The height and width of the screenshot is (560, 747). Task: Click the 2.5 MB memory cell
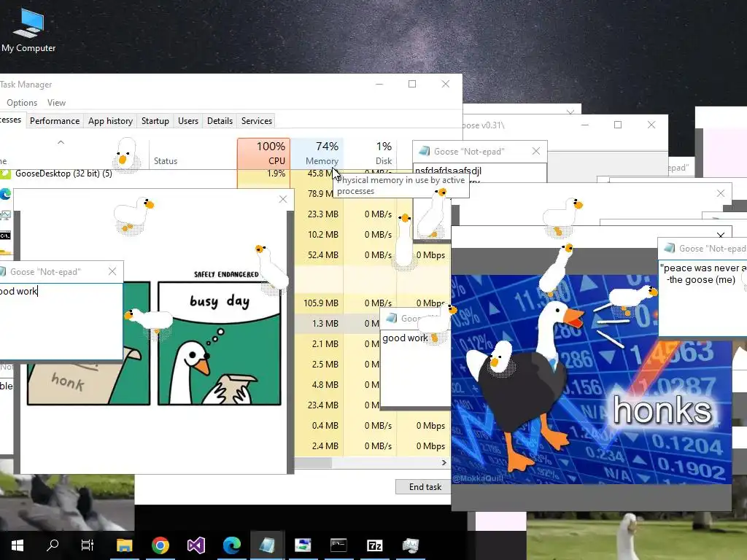pos(325,364)
